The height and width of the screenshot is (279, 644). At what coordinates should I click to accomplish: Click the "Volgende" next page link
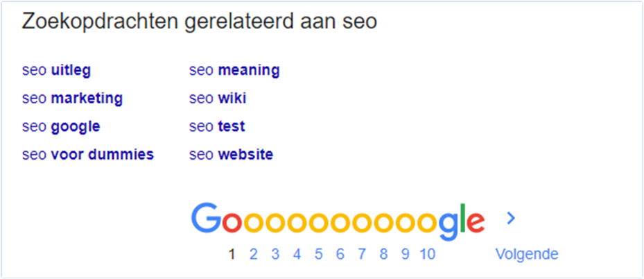point(526,254)
